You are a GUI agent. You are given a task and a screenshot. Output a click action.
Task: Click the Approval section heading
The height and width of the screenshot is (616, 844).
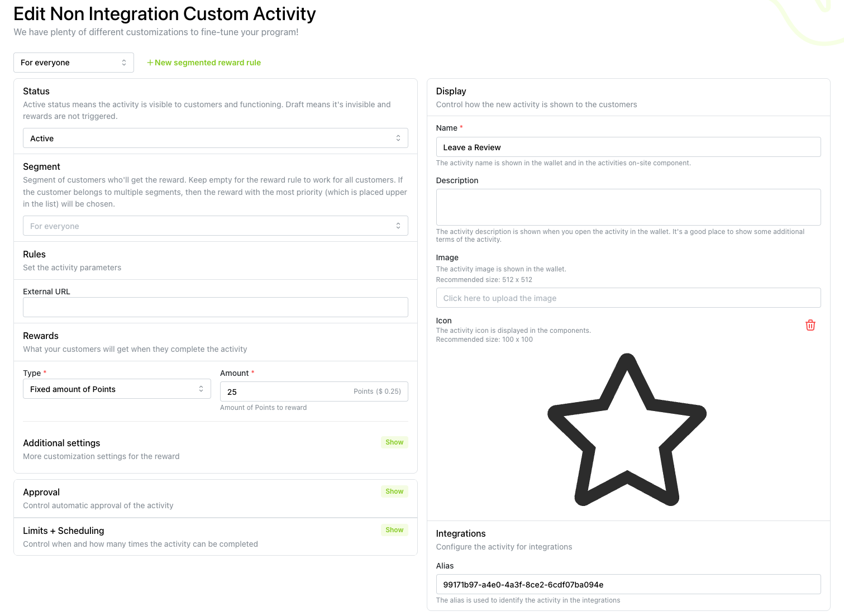coord(41,492)
